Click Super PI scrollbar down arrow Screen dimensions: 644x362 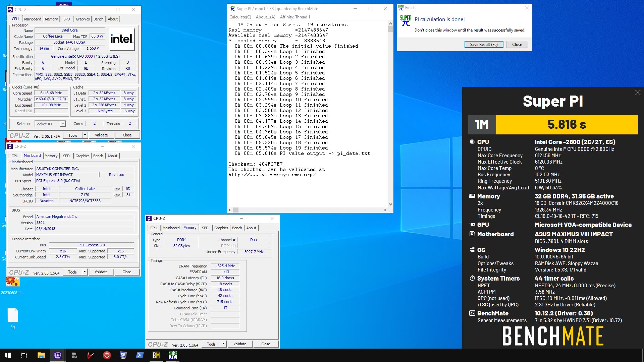point(390,204)
